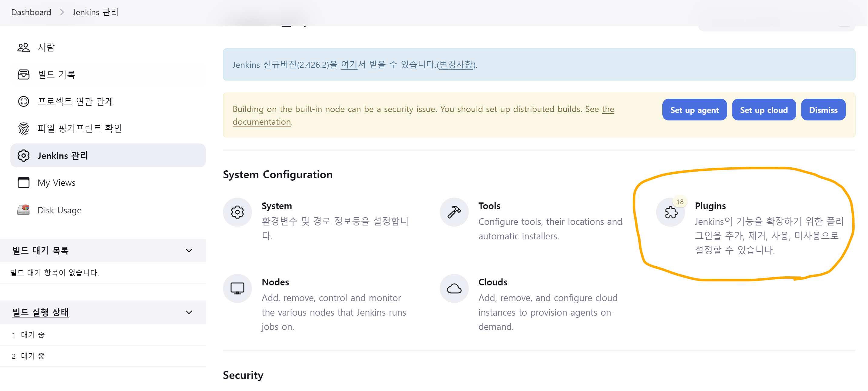
Task: Open build history (빌드 기록) icon
Action: (24, 74)
